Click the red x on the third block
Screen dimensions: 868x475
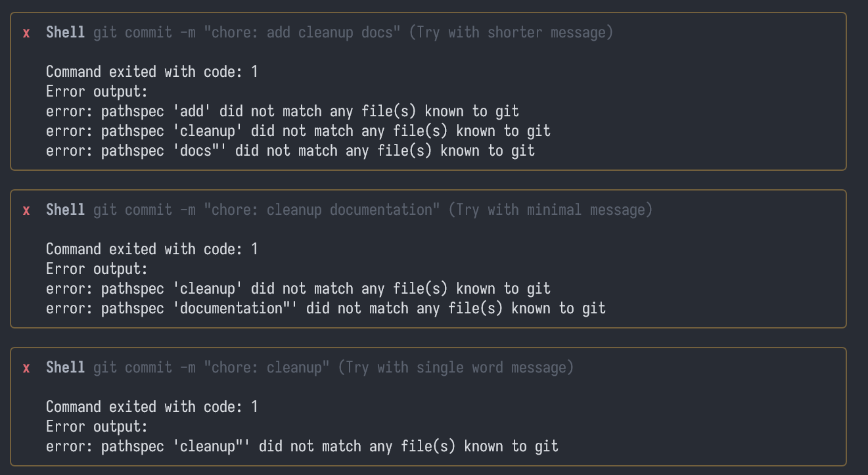click(26, 368)
